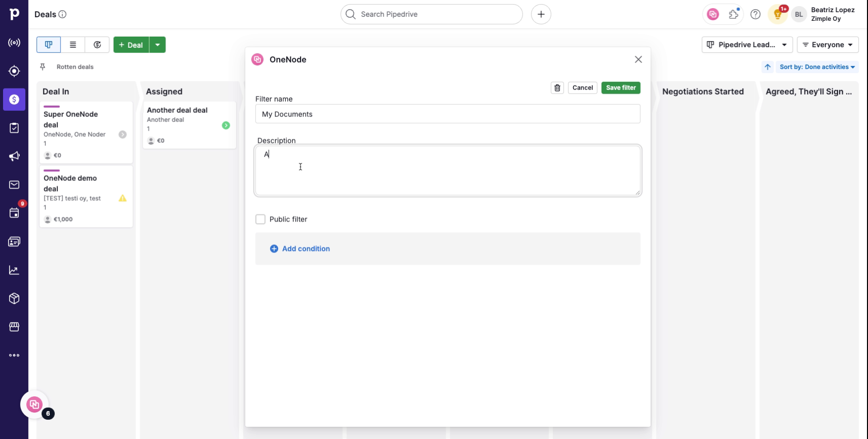Viewport: 868px width, 439px height.
Task: Click the green arrow on Another deal deal
Action: click(226, 126)
